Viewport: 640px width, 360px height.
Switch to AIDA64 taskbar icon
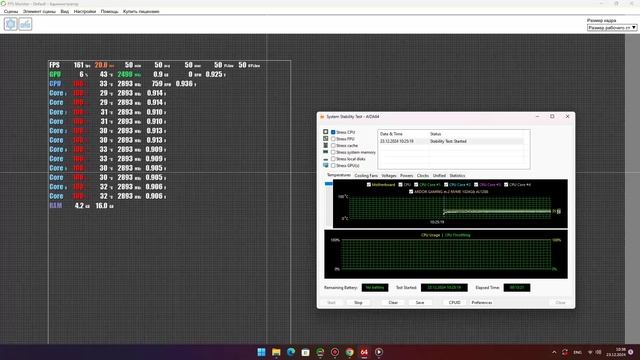point(364,352)
